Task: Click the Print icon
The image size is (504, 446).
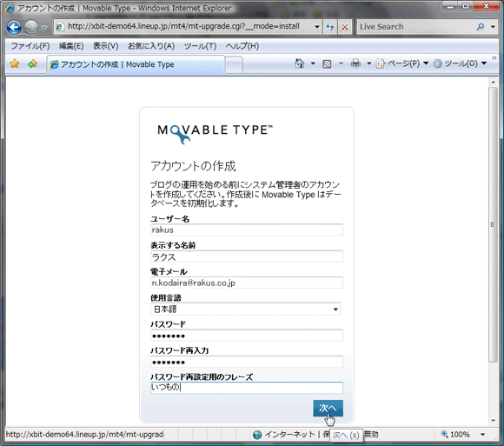Action: [355, 63]
